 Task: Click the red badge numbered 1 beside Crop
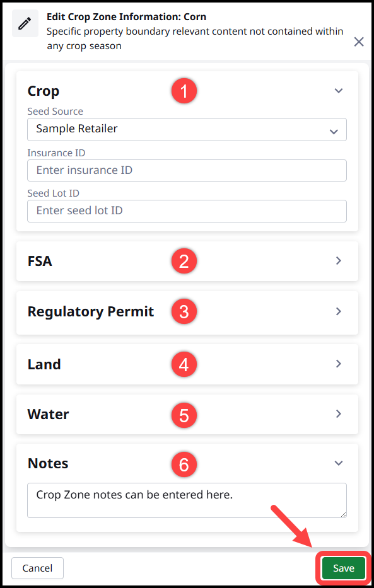pos(184,91)
